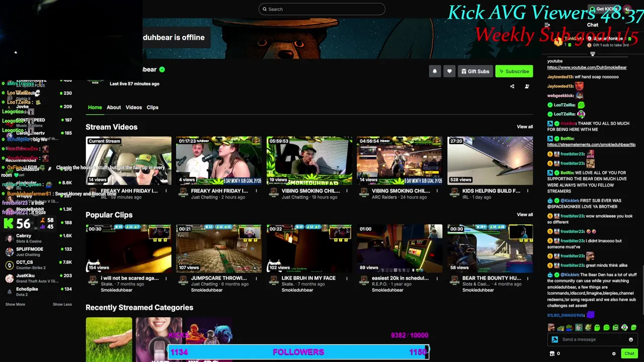Viewport: 644px width, 362px height.
Task: Click JustKiku's avatar in the sidebar
Action: tap(9, 279)
